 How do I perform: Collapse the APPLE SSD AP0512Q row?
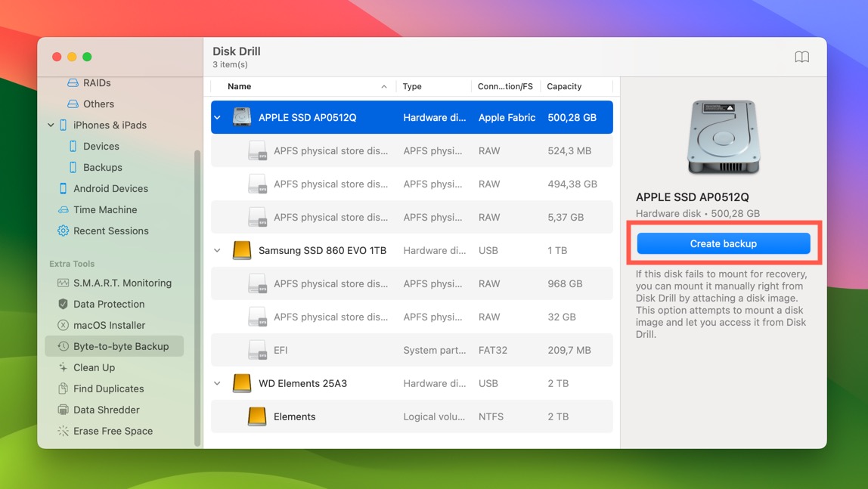(x=218, y=117)
